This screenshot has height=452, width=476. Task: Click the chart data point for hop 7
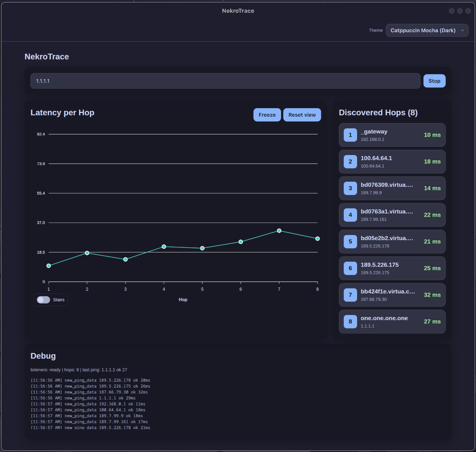pyautogui.click(x=279, y=231)
